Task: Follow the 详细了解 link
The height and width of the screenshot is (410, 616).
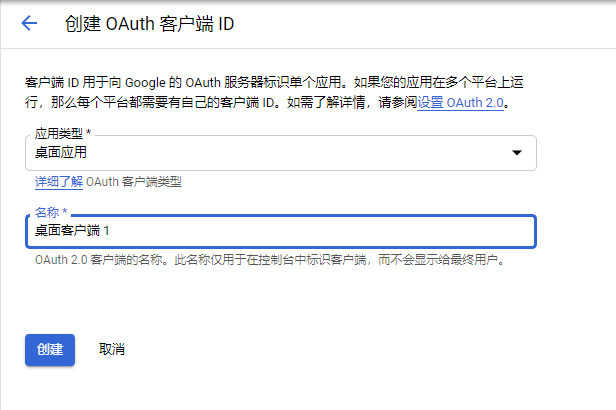Action: point(58,182)
